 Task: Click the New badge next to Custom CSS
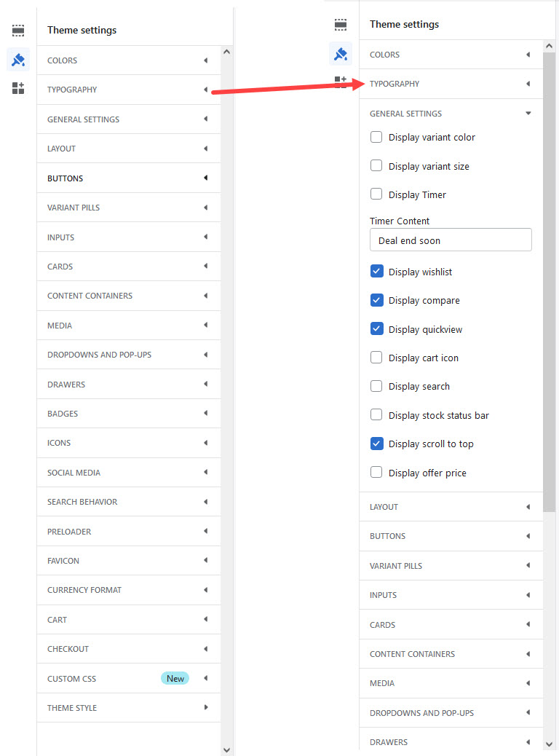coord(175,678)
